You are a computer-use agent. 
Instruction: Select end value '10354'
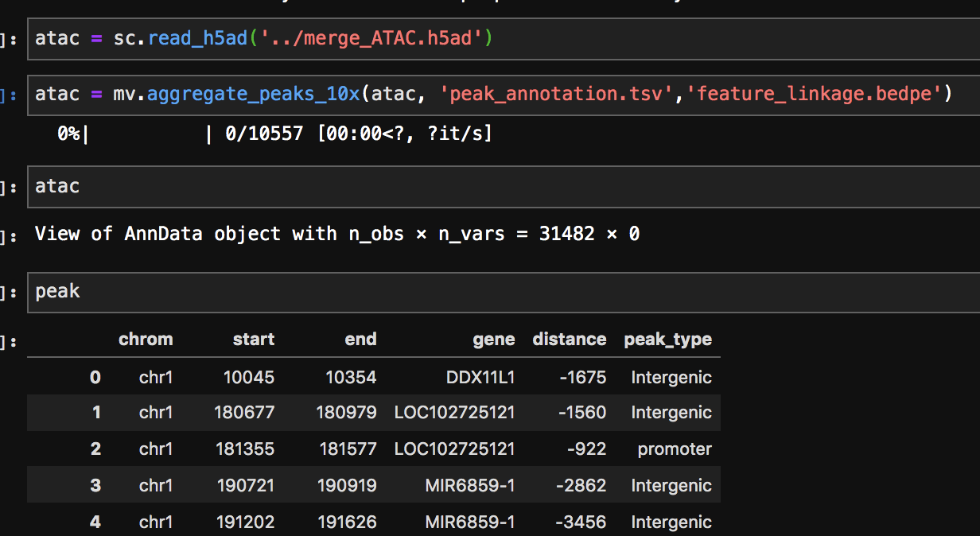(x=351, y=377)
